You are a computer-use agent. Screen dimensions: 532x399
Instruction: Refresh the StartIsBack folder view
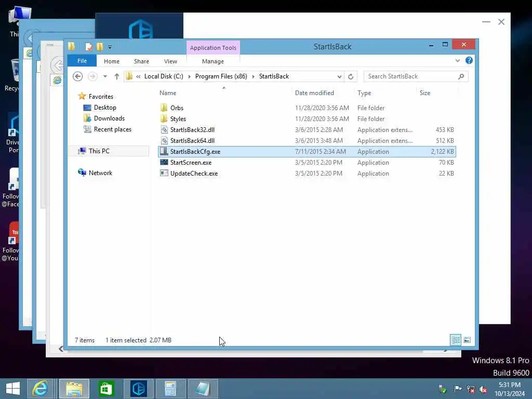point(351,77)
